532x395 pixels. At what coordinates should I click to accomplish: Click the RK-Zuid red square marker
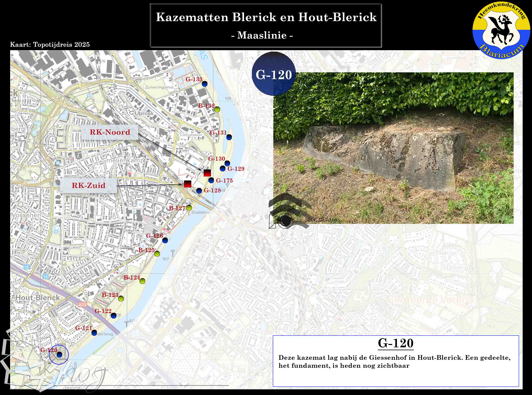point(188,184)
